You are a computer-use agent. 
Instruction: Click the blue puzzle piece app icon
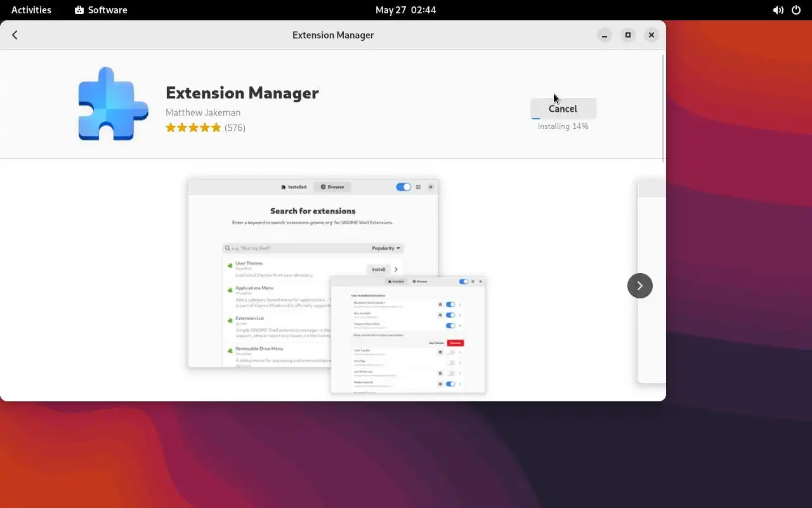[x=113, y=104]
